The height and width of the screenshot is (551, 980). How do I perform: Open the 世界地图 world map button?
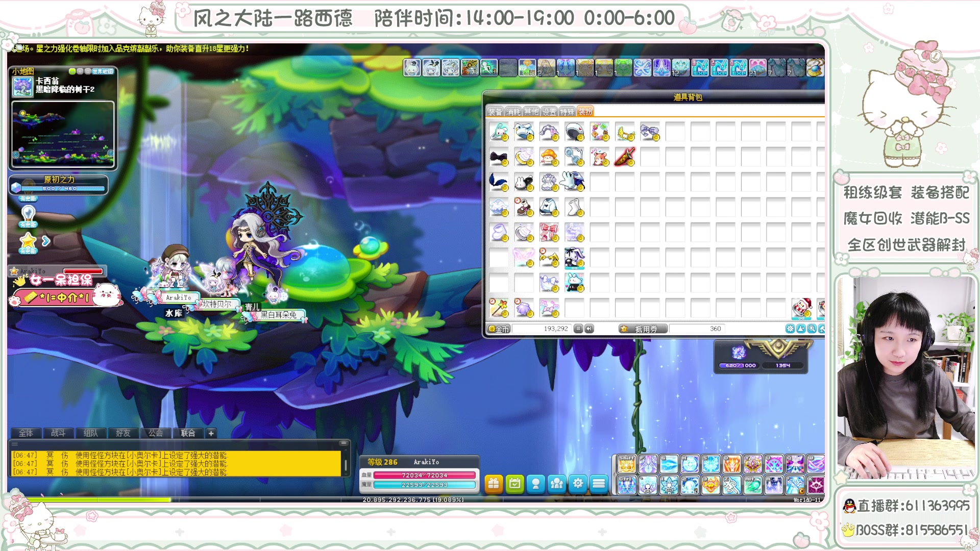coord(103,71)
